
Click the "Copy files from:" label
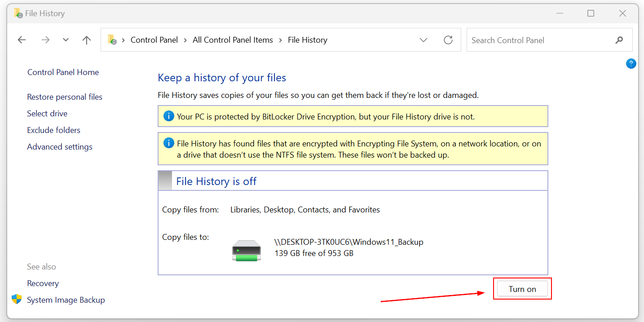[190, 210]
